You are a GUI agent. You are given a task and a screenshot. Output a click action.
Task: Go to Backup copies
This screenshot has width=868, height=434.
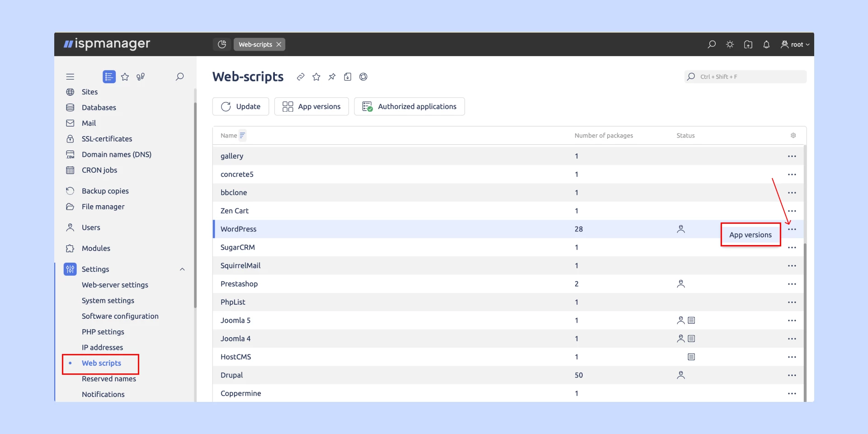coord(105,191)
